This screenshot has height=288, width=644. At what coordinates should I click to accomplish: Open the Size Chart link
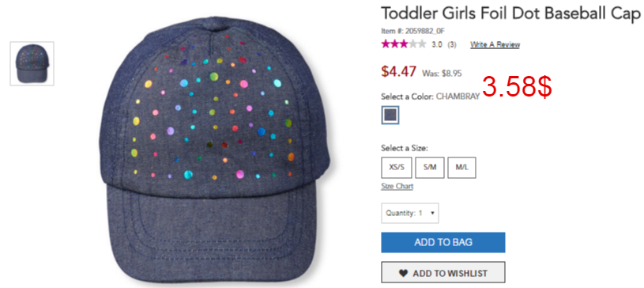pos(397,187)
